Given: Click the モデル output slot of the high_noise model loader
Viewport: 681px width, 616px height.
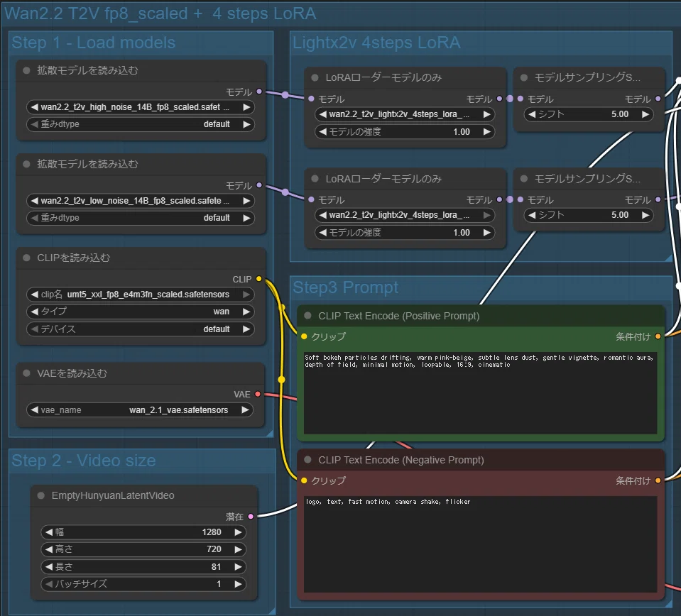Looking at the screenshot, I should (259, 92).
